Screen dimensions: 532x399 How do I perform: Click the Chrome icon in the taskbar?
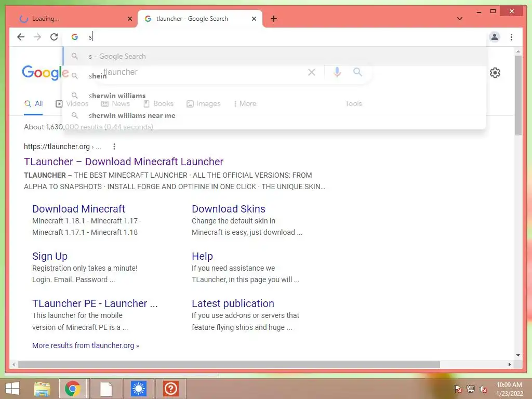point(73,389)
